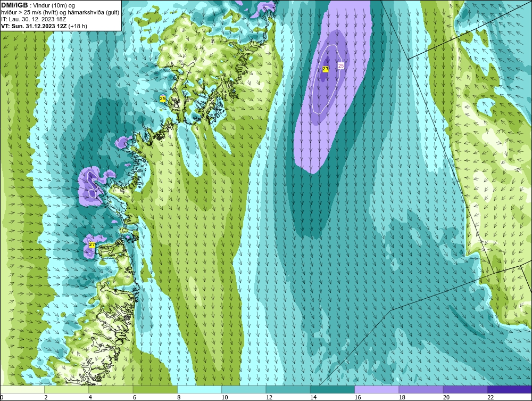Click the scale value 6

point(135,398)
